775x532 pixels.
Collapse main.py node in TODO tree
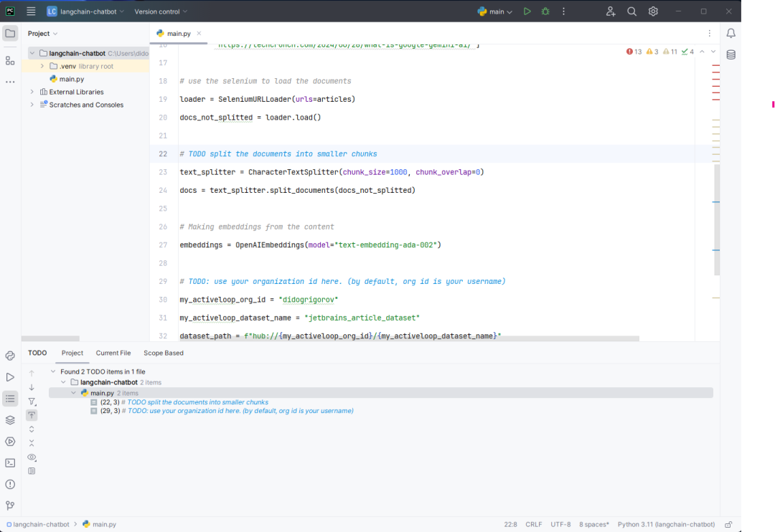pos(74,393)
